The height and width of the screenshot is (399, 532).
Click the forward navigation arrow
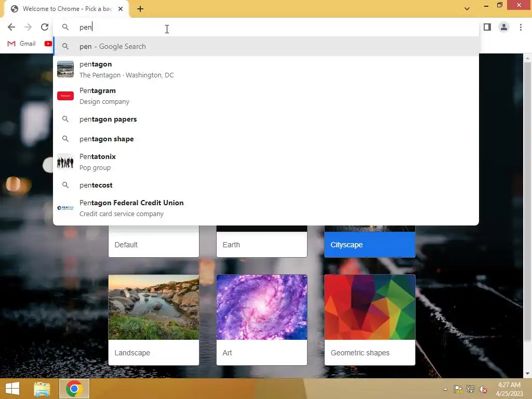pyautogui.click(x=28, y=27)
